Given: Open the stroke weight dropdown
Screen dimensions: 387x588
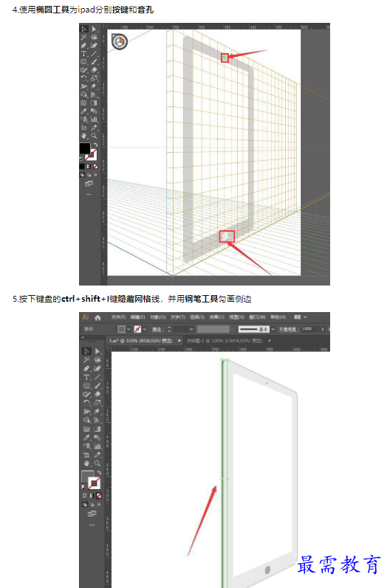Looking at the screenshot, I should [191, 329].
